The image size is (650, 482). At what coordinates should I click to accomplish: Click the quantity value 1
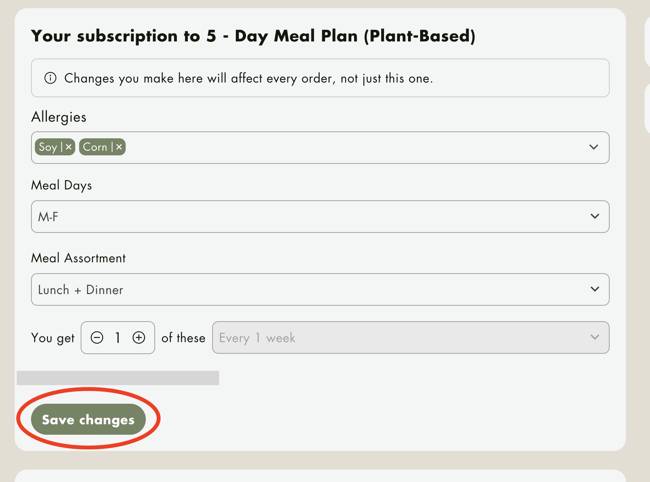(118, 338)
